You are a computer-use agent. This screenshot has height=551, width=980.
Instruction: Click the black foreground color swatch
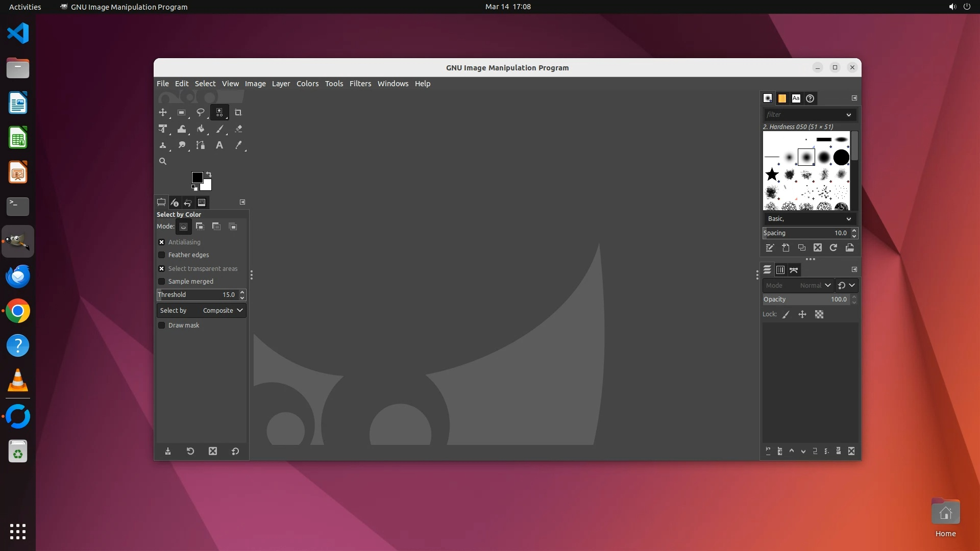[x=197, y=177]
